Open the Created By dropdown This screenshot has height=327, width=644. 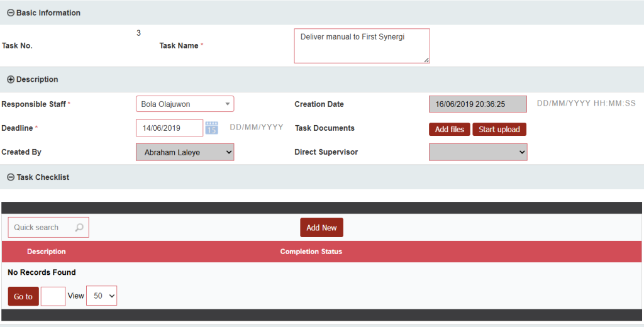click(185, 152)
